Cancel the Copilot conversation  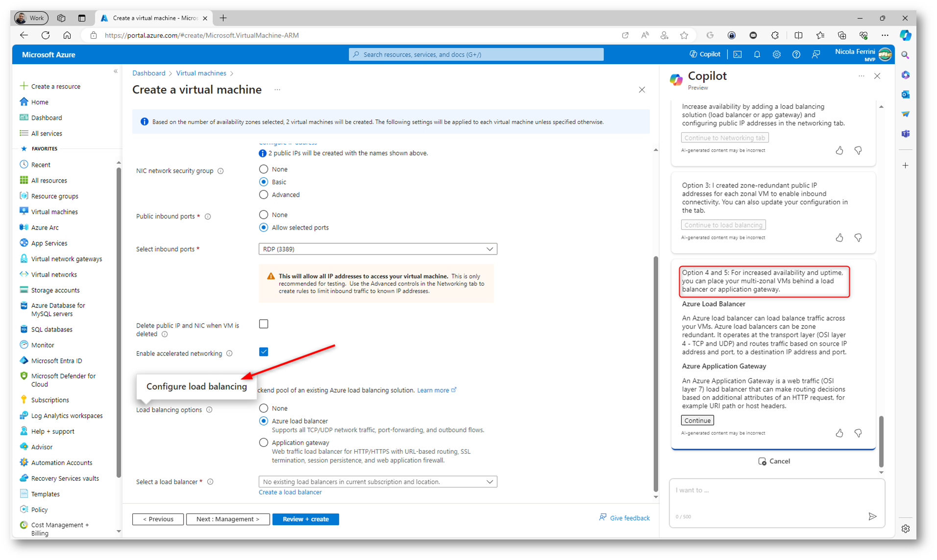[x=773, y=461]
